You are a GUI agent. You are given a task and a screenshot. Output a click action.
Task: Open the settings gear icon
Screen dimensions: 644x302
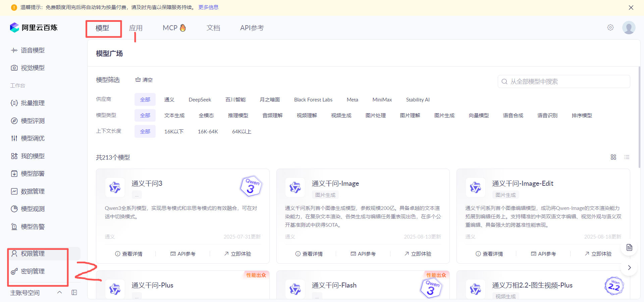(610, 28)
